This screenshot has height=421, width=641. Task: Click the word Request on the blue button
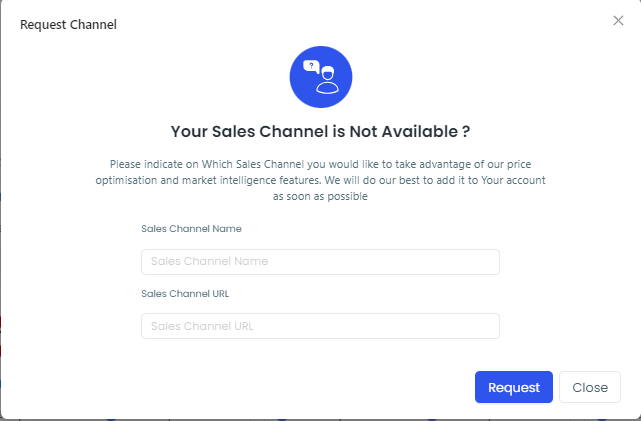pyautogui.click(x=514, y=387)
